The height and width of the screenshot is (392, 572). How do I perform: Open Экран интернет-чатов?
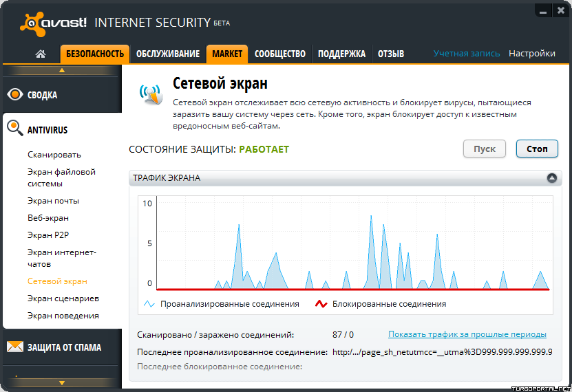tap(62, 259)
